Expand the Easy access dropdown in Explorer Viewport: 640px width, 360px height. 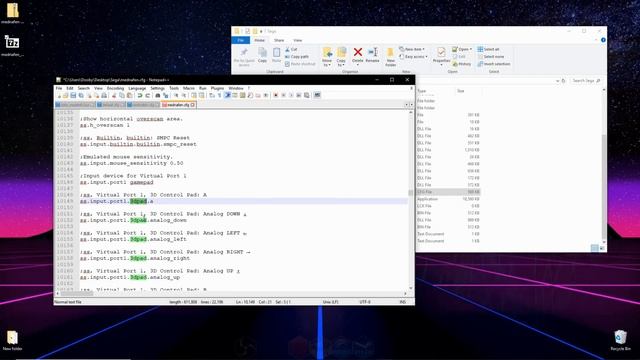[413, 57]
